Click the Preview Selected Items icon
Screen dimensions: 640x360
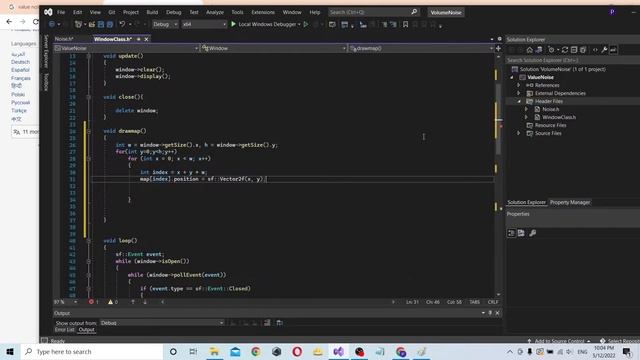[613, 50]
